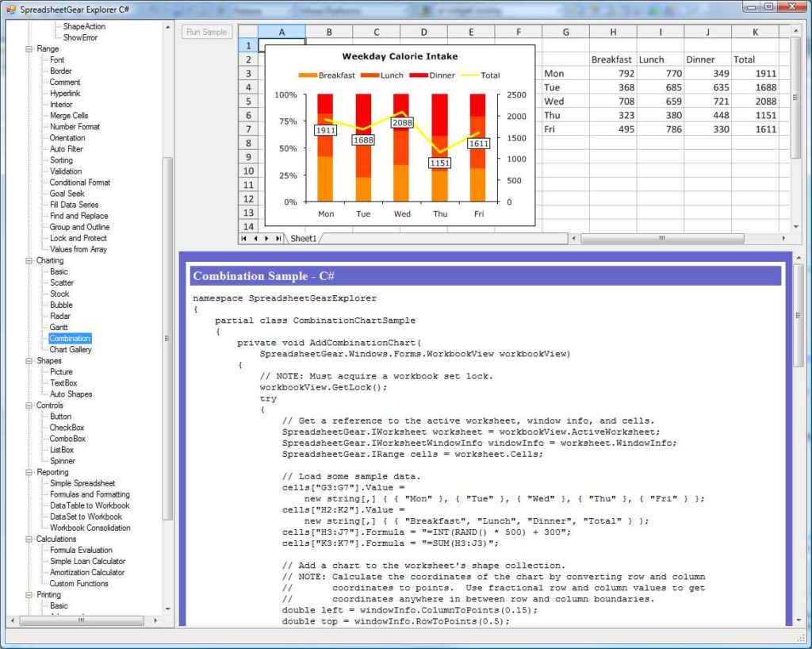Go to first sheet using tab navigation arrow

coord(244,238)
